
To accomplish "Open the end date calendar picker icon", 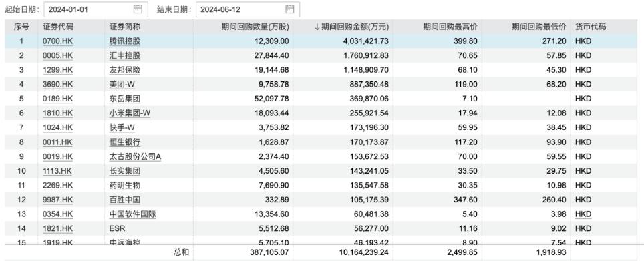I will (290, 9).
